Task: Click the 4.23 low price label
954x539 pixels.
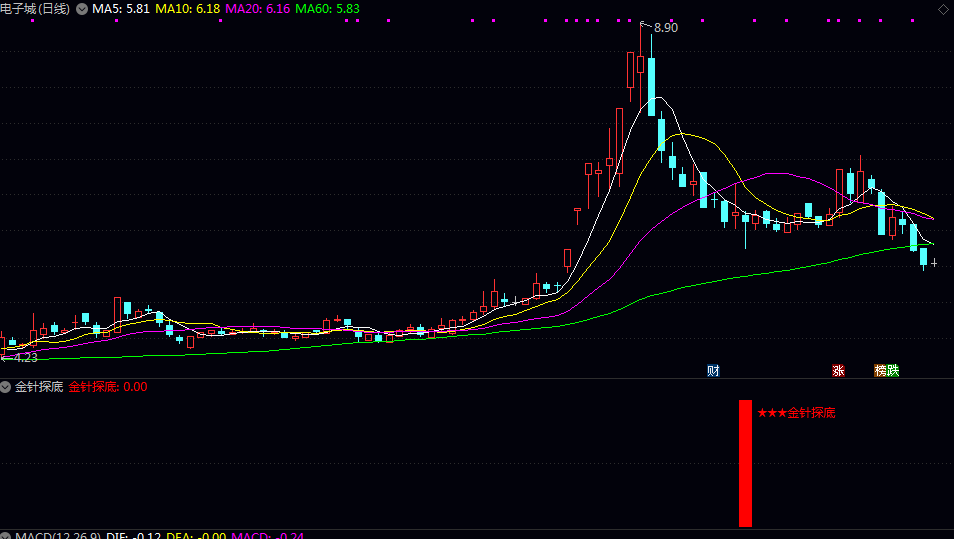Action: pyautogui.click(x=26, y=358)
